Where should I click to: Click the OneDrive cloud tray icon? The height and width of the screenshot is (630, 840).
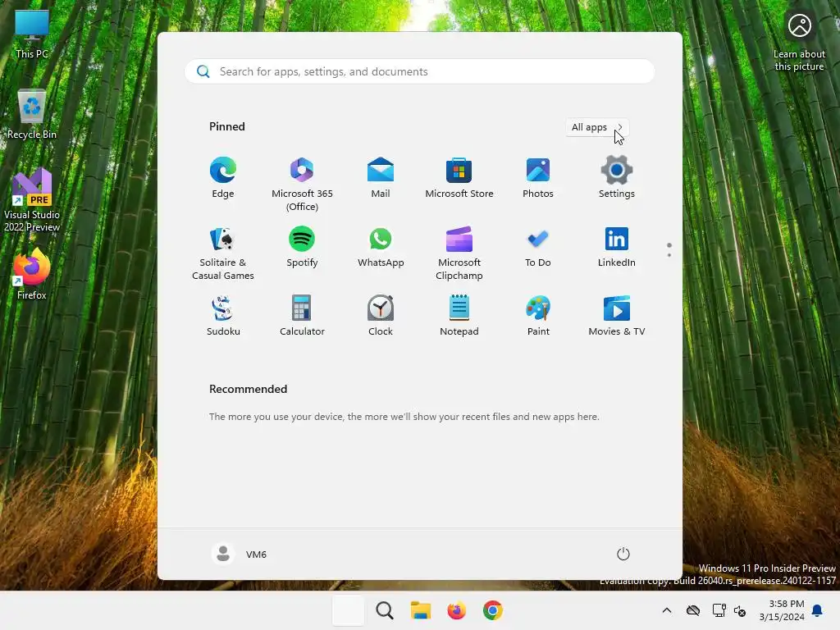(692, 610)
